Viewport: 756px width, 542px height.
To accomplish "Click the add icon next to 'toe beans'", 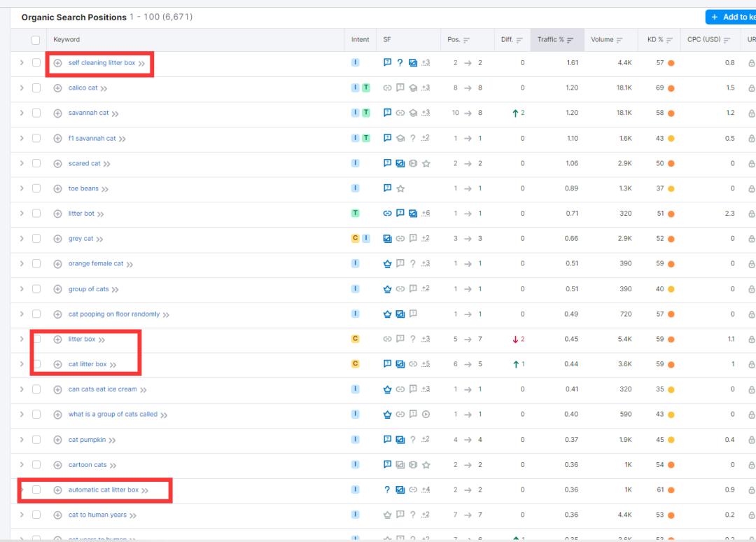I will coord(58,188).
